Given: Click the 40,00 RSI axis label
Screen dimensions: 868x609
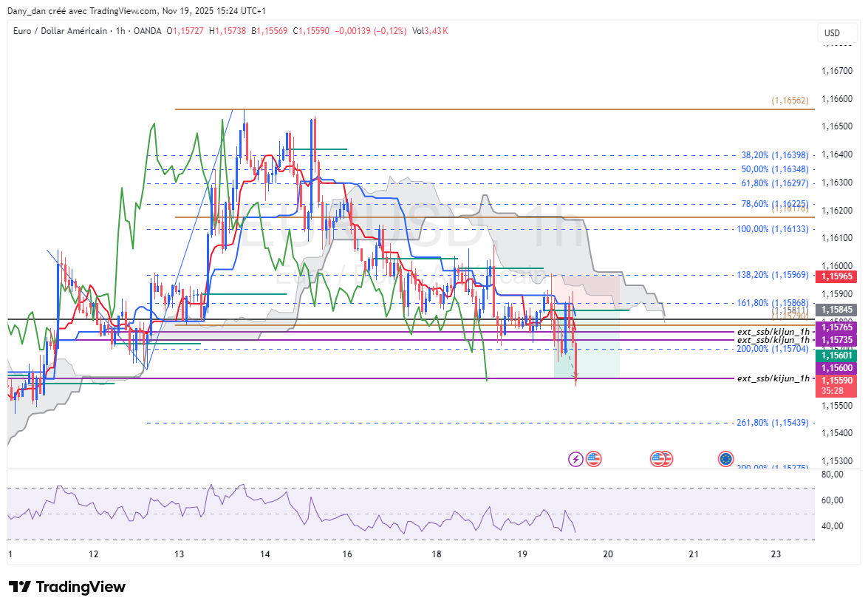Looking at the screenshot, I should tap(833, 526).
